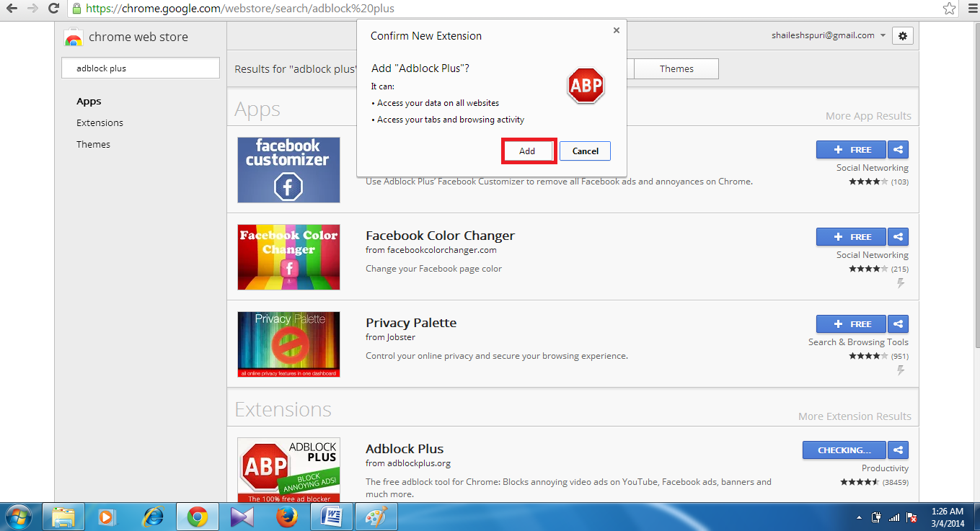
Task: Share the Adblock Plus extension
Action: 899,450
